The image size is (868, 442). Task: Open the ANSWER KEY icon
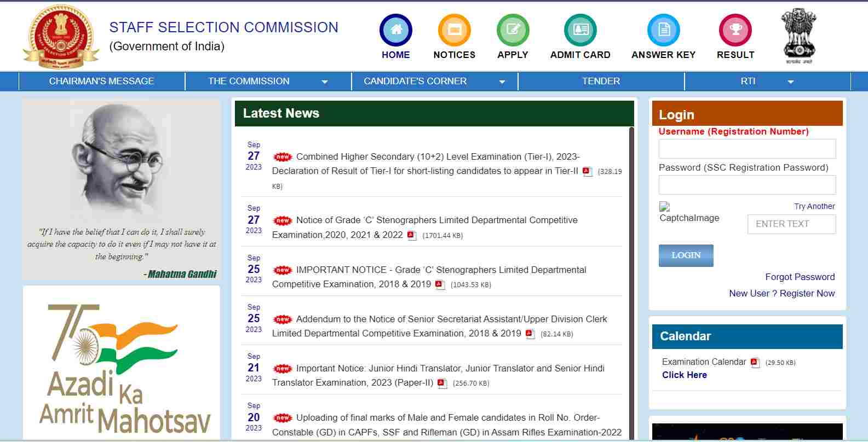click(x=664, y=30)
